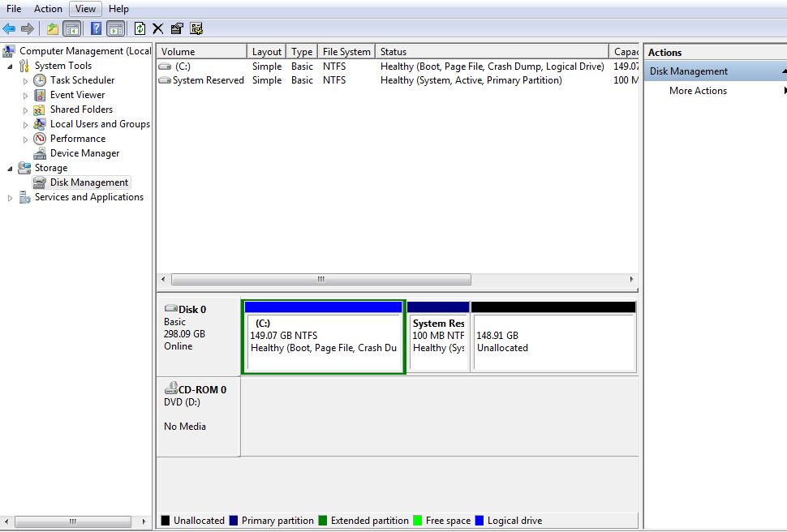Sort by the Type column header
The width and height of the screenshot is (787, 532).
point(302,51)
